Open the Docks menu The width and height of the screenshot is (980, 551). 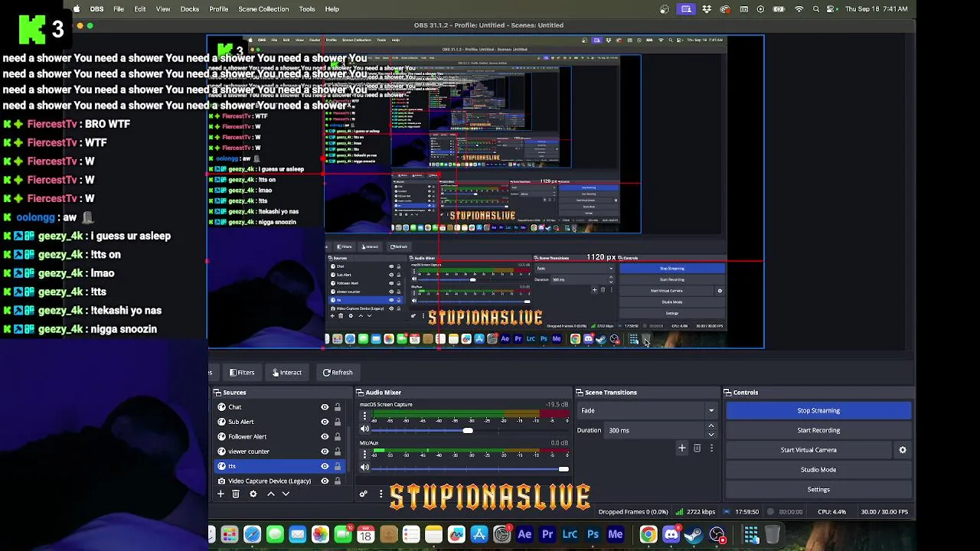point(190,9)
